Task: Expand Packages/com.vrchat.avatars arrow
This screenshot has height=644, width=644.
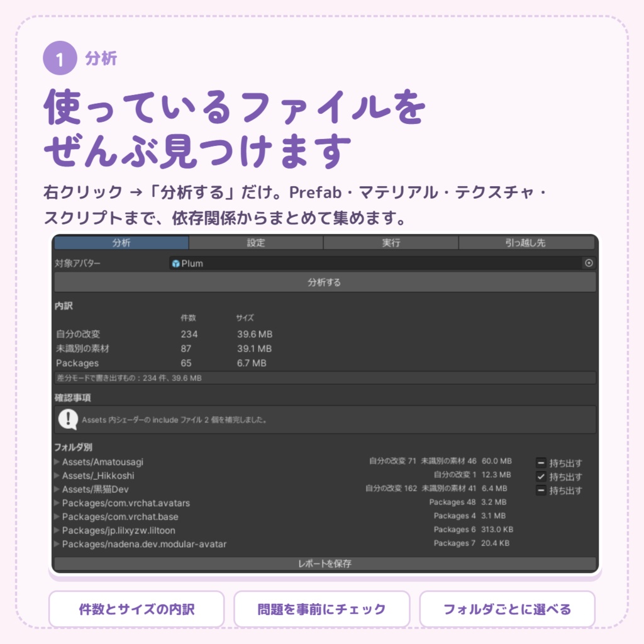Action: (57, 502)
